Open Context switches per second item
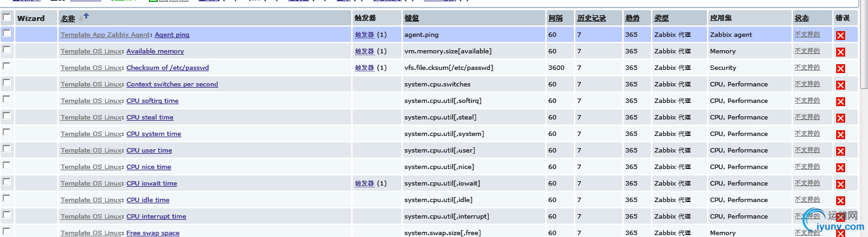The width and height of the screenshot is (868, 237). pyautogui.click(x=172, y=85)
